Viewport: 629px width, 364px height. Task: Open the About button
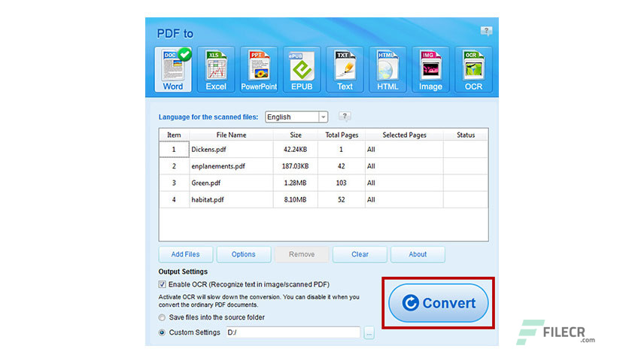tap(418, 254)
